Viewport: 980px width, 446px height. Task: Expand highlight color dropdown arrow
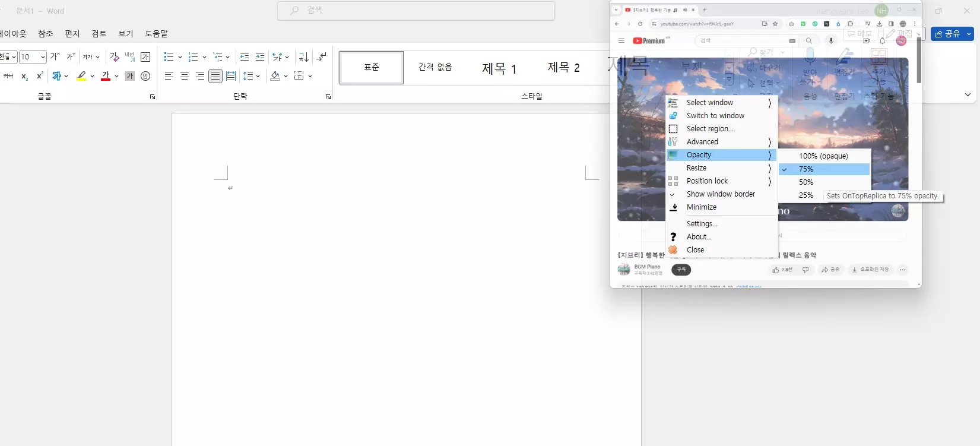click(92, 76)
